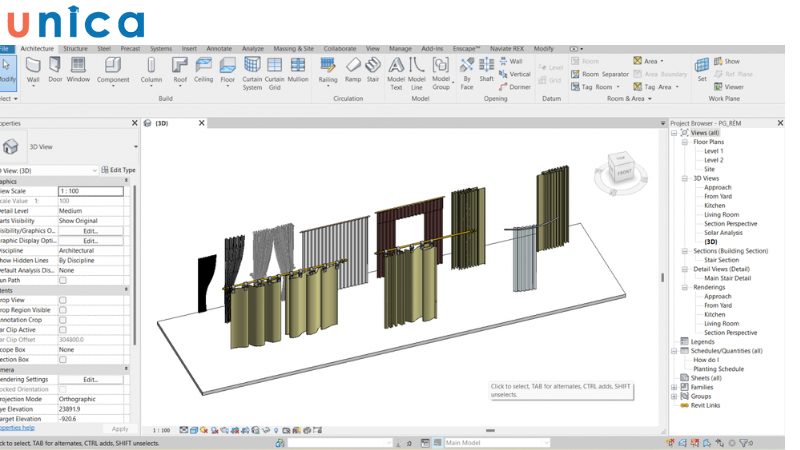Open the 3D View type selector dropdown
Screen dimensions: 800x450
click(136, 147)
